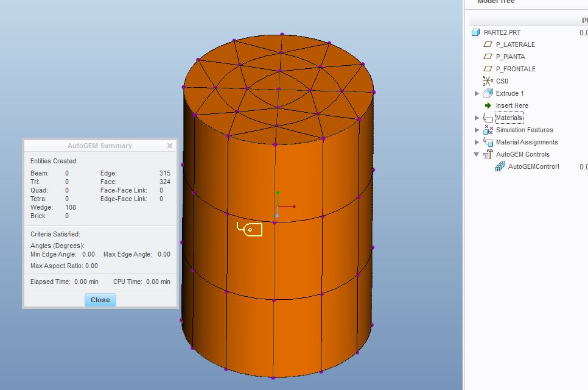This screenshot has width=588, height=390.
Task: Select the P_LATERALE tree entry label
Action: [515, 44]
